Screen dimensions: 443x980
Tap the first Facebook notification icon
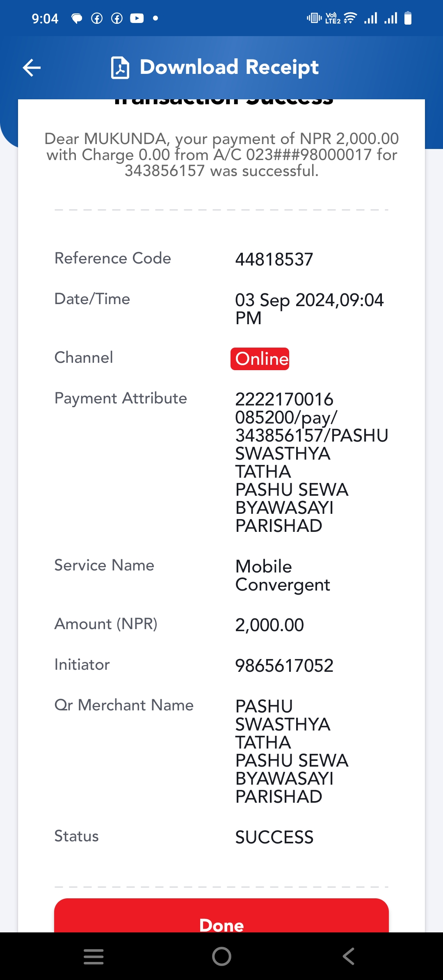pos(97,18)
